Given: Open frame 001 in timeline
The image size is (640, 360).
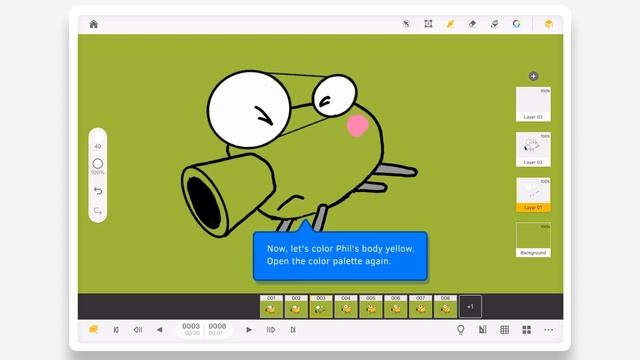Looking at the screenshot, I should [x=271, y=307].
